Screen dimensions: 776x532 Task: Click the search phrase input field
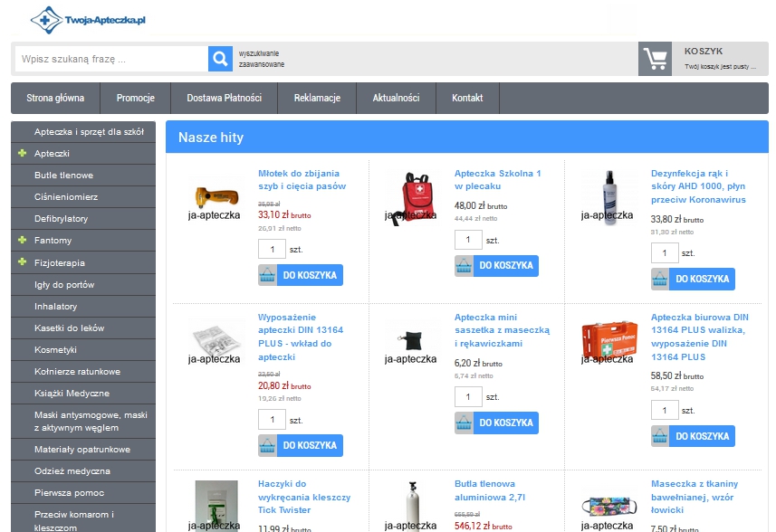tap(110, 60)
